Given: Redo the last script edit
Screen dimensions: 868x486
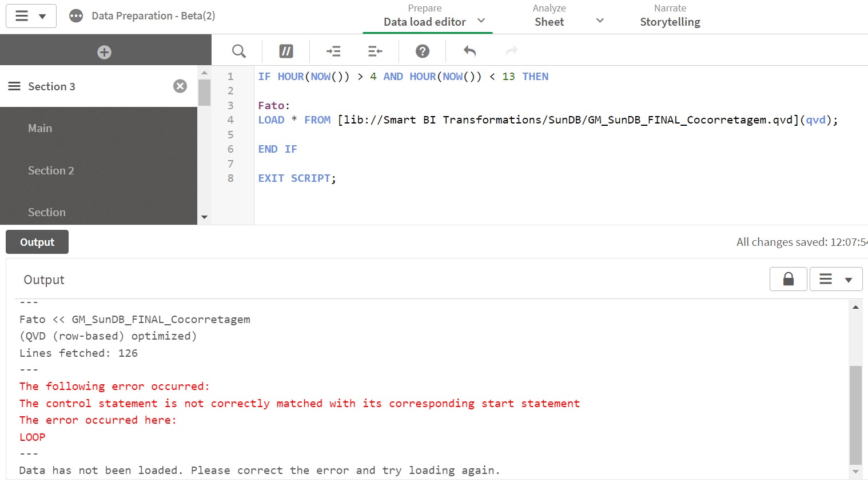Looking at the screenshot, I should [x=512, y=51].
